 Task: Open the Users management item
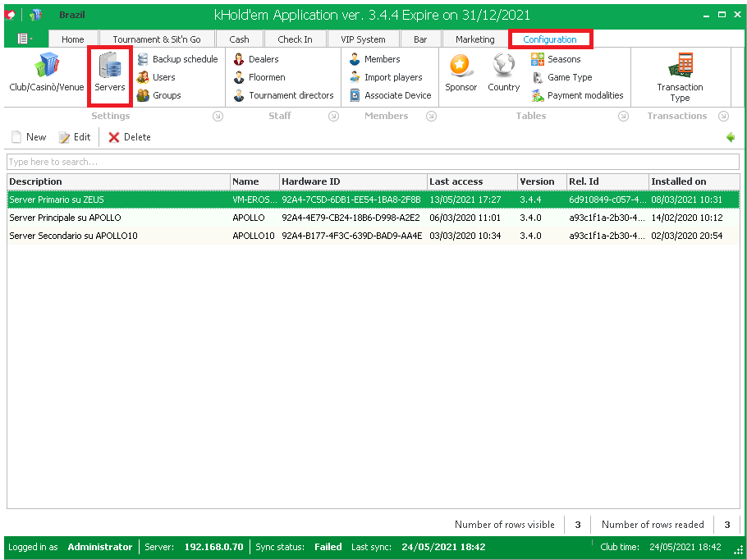click(156, 77)
